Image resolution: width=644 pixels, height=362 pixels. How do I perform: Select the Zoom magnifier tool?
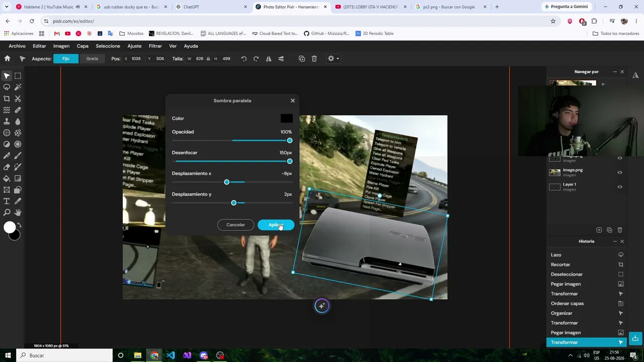point(7,213)
